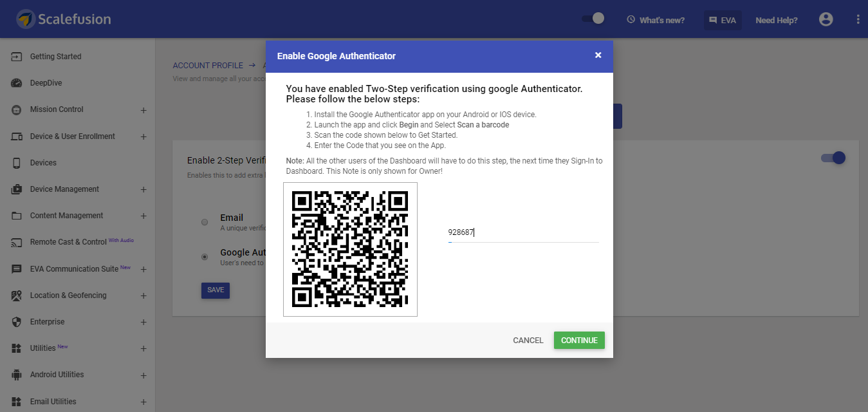Click Cancel in the authenticator dialog
This screenshot has width=868, height=412.
tap(528, 341)
